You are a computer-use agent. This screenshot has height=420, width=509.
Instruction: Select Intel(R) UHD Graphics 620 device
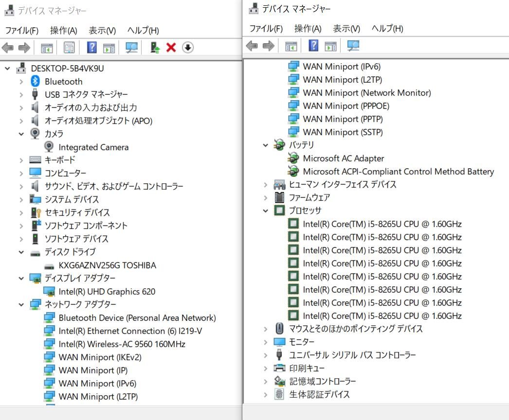point(107,292)
